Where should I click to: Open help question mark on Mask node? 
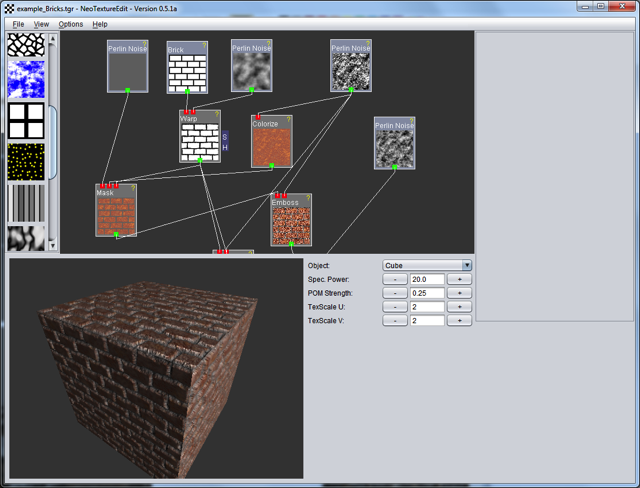coord(133,188)
